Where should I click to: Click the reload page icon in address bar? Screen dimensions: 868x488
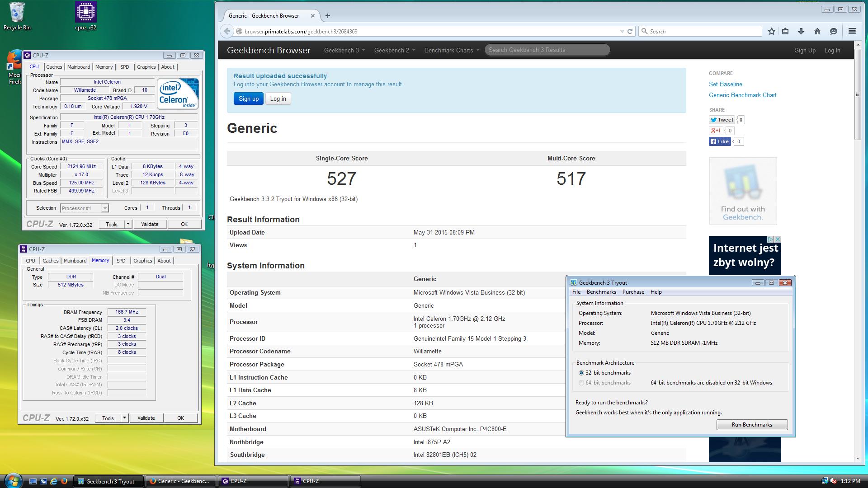click(630, 31)
